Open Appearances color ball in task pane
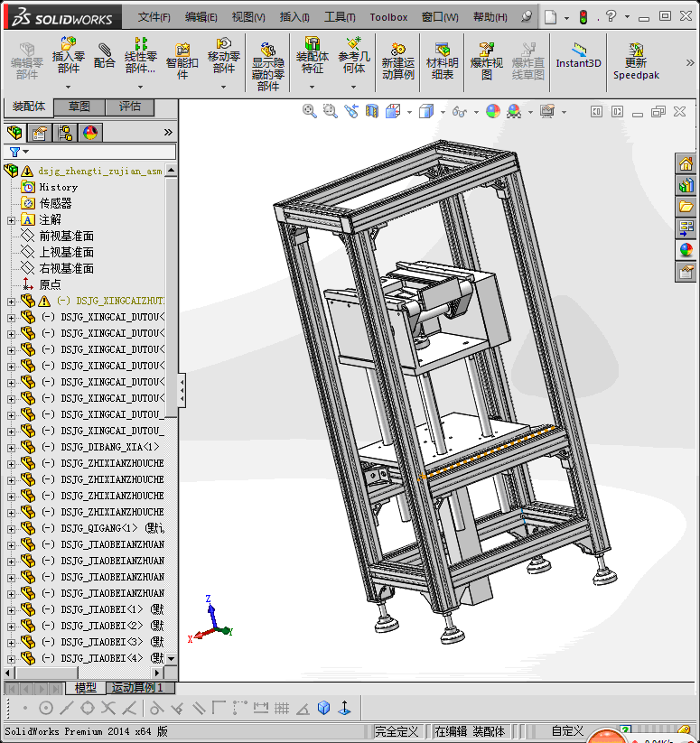Viewport: 700px width, 743px height. click(x=686, y=250)
